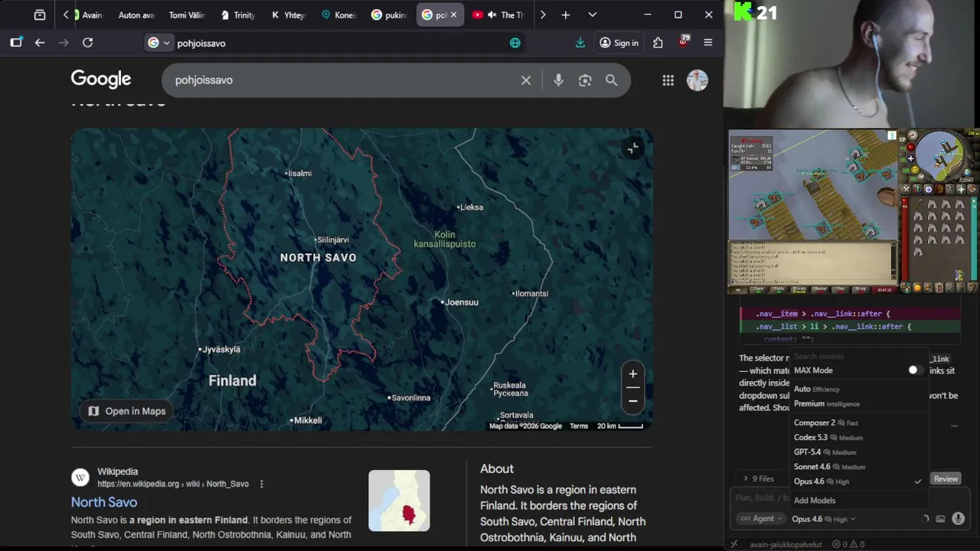980x551 pixels.
Task: Open the Agent mode dropdown
Action: [x=761, y=519]
